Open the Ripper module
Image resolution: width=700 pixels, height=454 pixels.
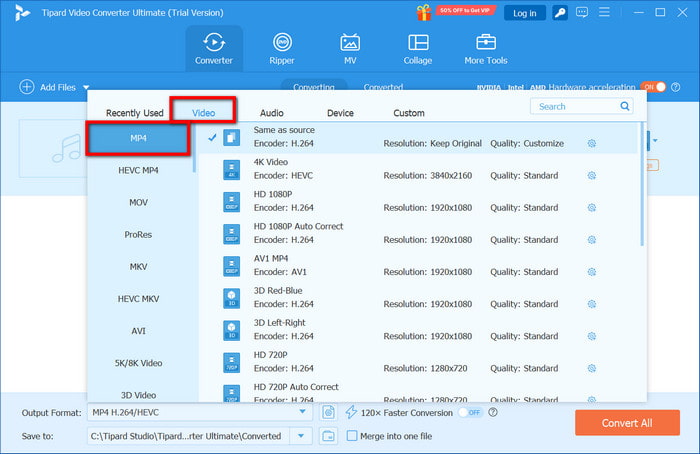pyautogui.click(x=282, y=48)
